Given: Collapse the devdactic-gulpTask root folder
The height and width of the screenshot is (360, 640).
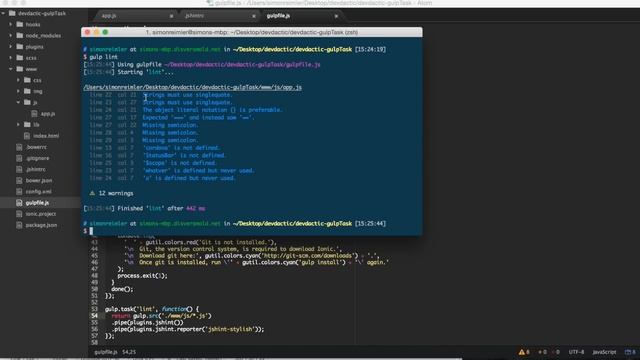Looking at the screenshot, I should (3, 13).
